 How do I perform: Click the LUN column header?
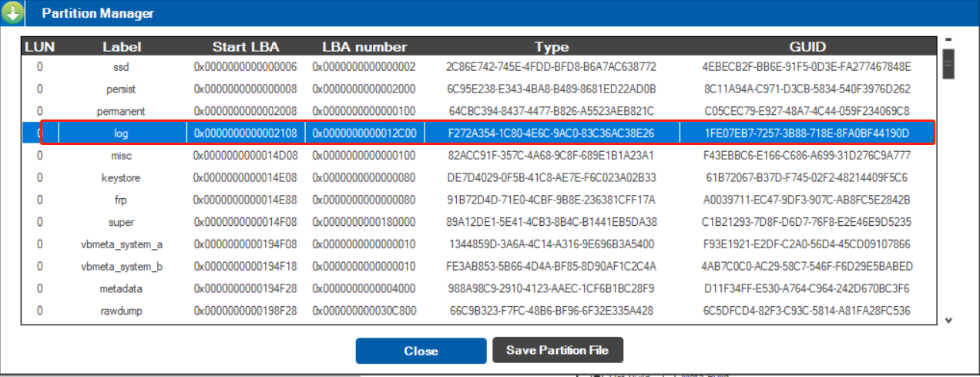coord(39,46)
